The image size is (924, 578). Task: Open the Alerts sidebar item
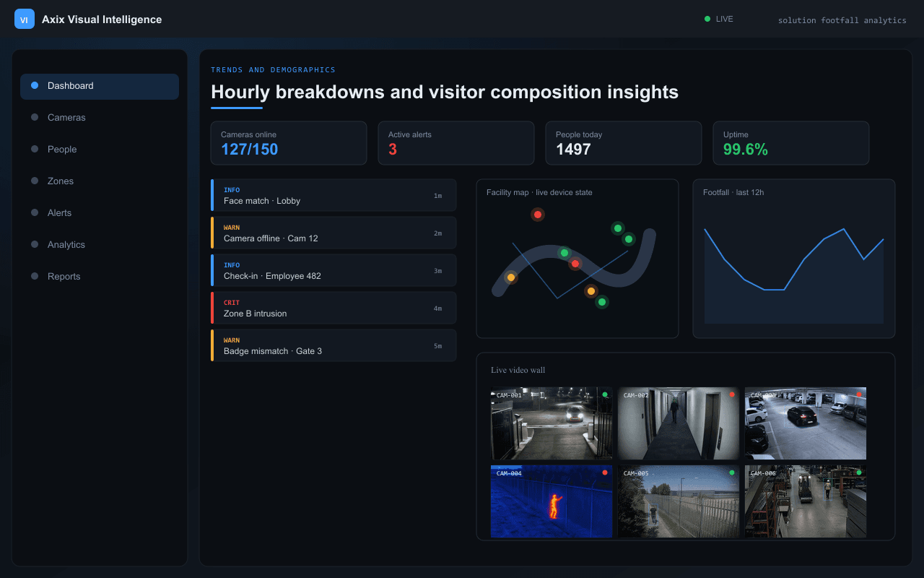100,213
